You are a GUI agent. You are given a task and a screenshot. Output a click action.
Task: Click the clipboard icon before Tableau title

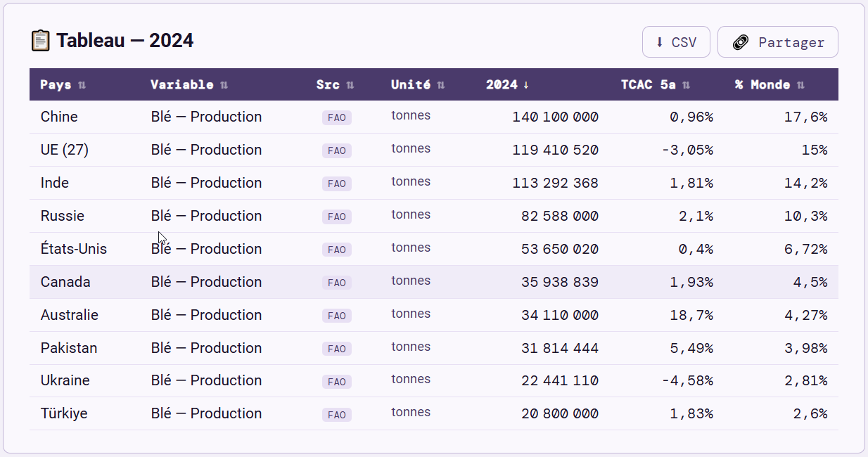(x=40, y=41)
